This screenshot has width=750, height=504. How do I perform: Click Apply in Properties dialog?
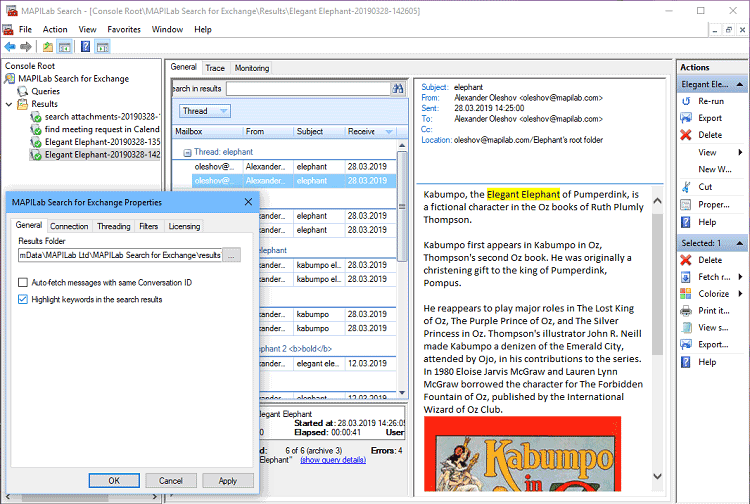[228, 481]
